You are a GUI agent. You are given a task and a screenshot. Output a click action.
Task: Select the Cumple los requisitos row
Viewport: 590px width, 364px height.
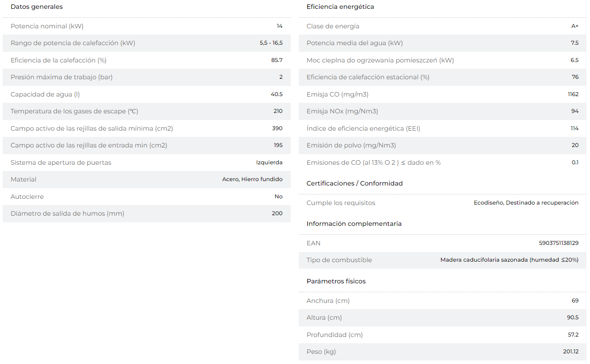(442, 203)
